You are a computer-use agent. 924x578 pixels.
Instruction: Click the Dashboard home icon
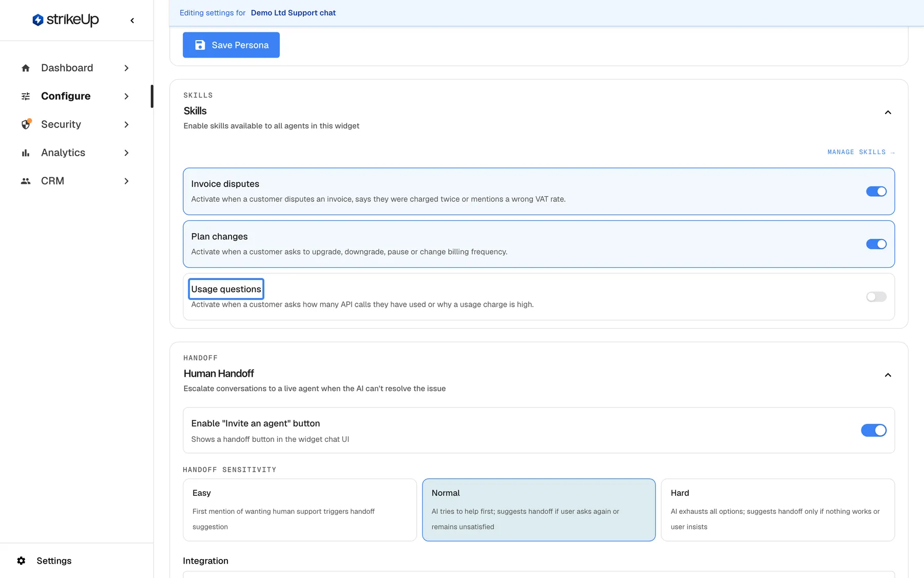(26, 68)
